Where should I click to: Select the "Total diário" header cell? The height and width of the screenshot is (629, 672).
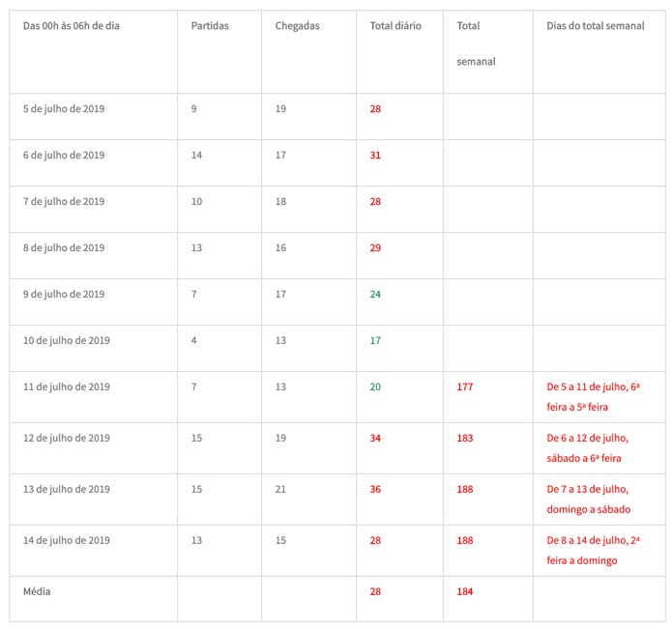pos(395,26)
